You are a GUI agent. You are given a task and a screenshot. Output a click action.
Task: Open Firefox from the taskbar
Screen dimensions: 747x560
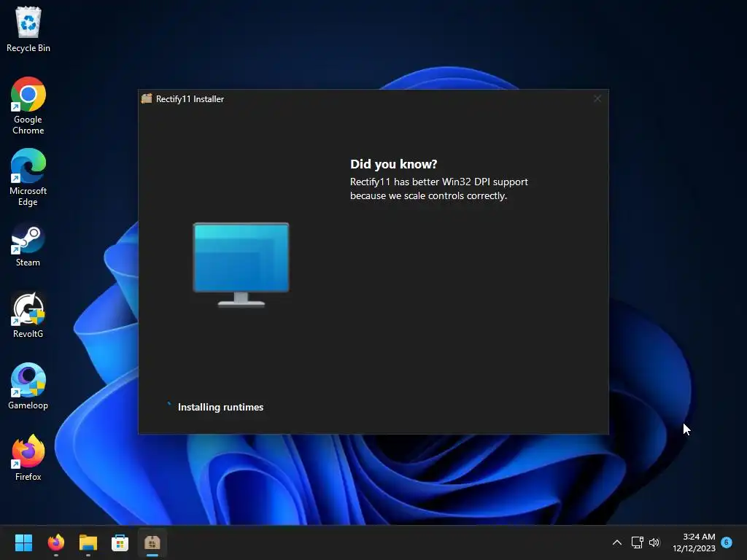[55, 542]
